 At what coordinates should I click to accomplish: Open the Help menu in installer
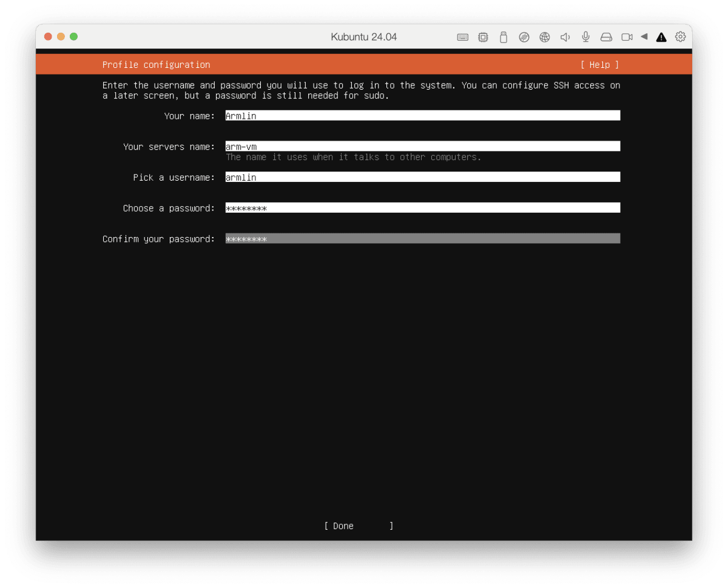coord(599,65)
